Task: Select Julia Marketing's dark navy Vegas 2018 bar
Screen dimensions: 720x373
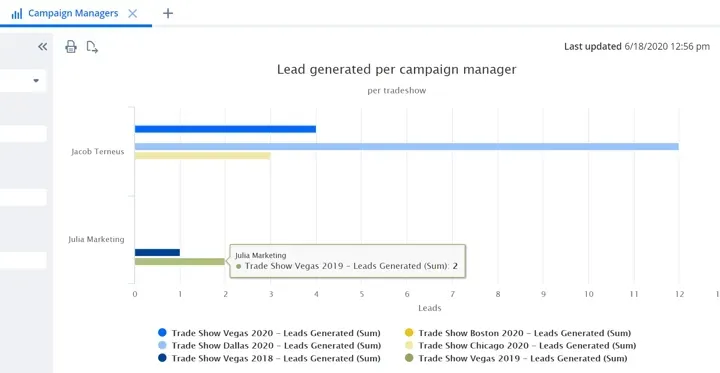Action: click(157, 252)
